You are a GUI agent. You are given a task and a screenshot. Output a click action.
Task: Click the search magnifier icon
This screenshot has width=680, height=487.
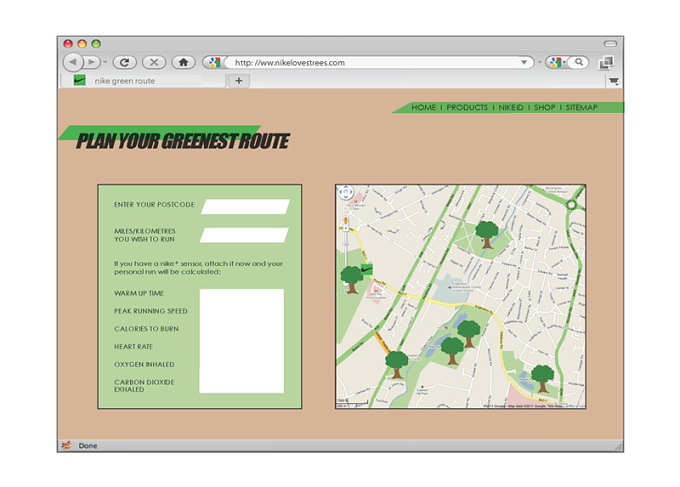point(579,62)
